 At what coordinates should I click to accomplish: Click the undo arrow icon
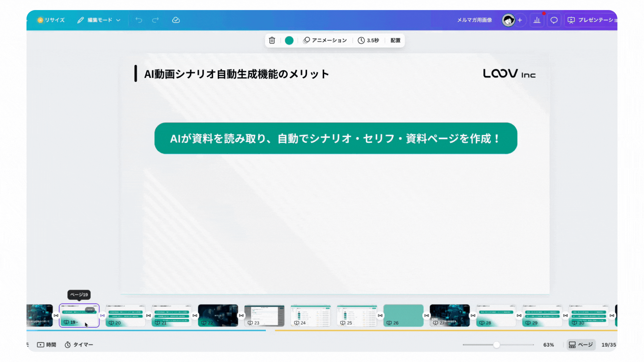[139, 20]
